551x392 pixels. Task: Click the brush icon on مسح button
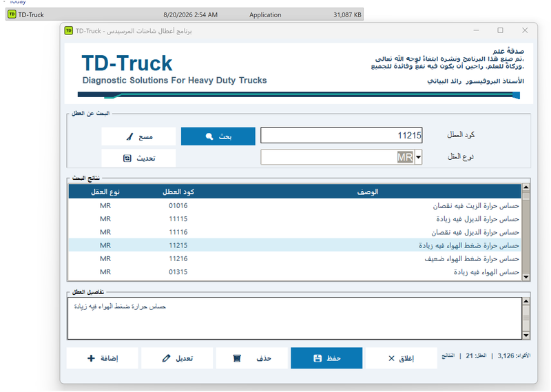point(129,136)
